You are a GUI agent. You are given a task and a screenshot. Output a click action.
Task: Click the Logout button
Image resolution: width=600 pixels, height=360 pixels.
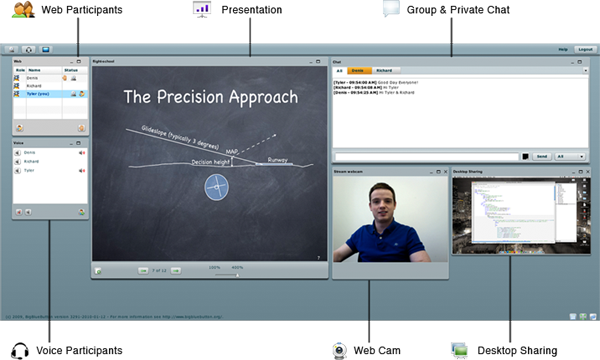pyautogui.click(x=585, y=49)
